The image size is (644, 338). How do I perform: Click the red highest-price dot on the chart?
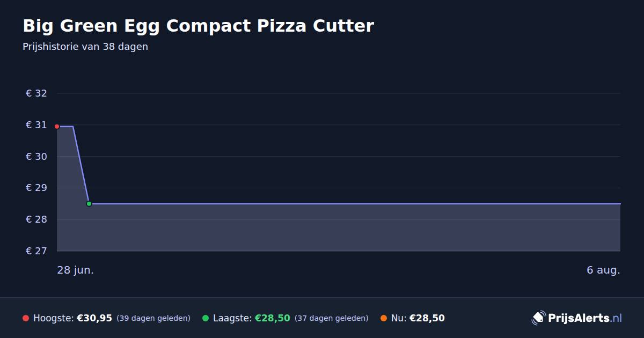[57, 127]
